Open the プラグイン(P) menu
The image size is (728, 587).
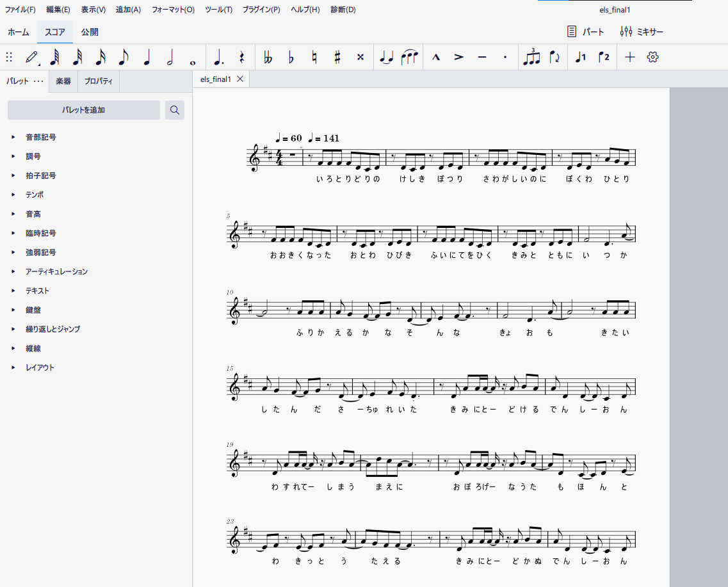[x=261, y=9]
